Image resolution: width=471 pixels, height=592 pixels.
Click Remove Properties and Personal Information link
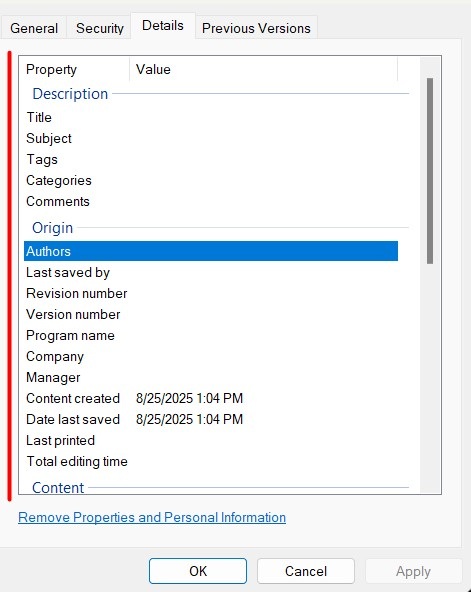[152, 517]
